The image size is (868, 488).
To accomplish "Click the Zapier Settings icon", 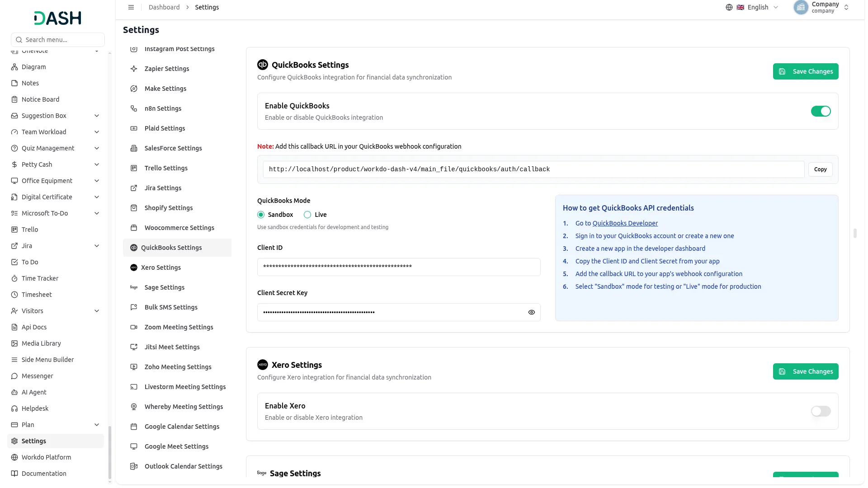I will [x=134, y=69].
